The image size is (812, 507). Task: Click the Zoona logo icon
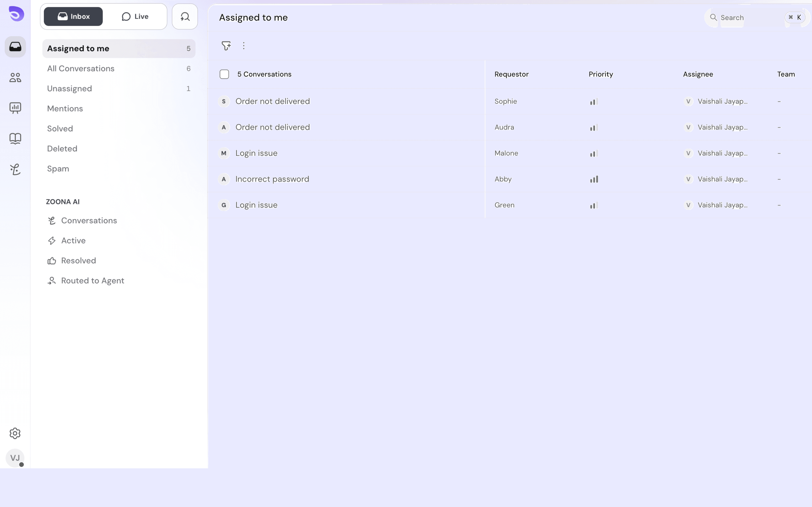coord(16,14)
